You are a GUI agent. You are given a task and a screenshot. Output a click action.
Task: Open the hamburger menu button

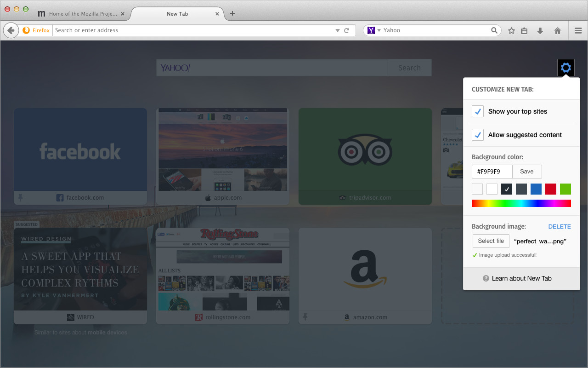(x=578, y=30)
